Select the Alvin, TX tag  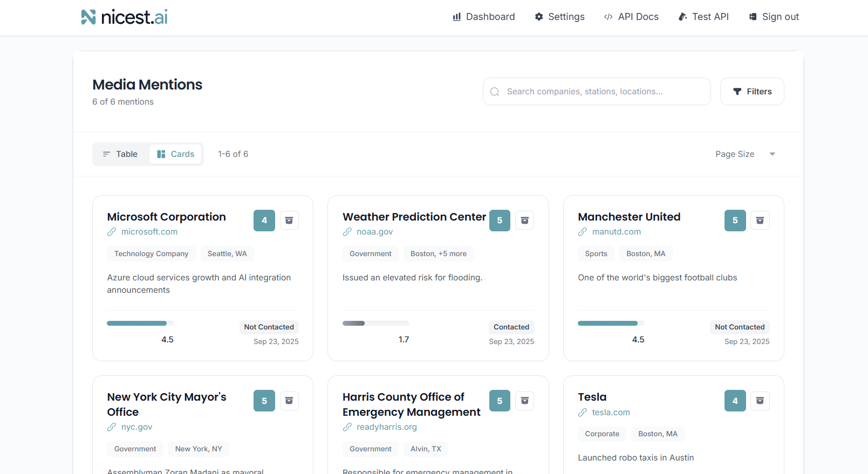coord(426,449)
